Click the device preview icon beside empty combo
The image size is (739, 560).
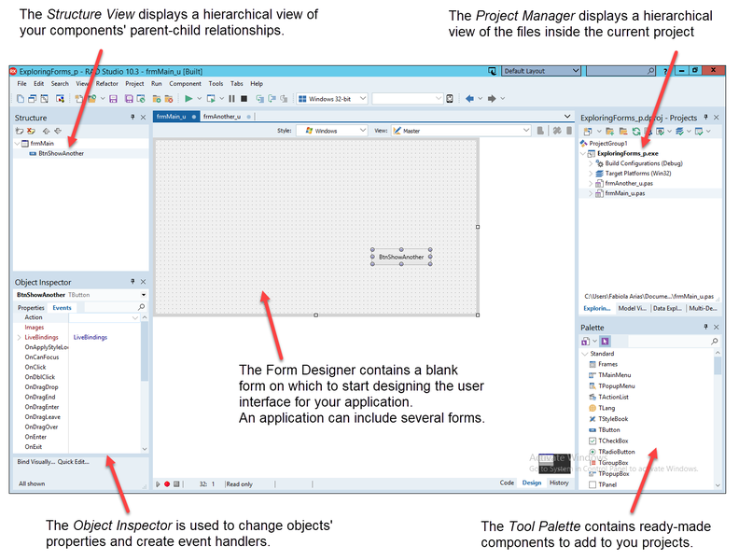[450, 99]
